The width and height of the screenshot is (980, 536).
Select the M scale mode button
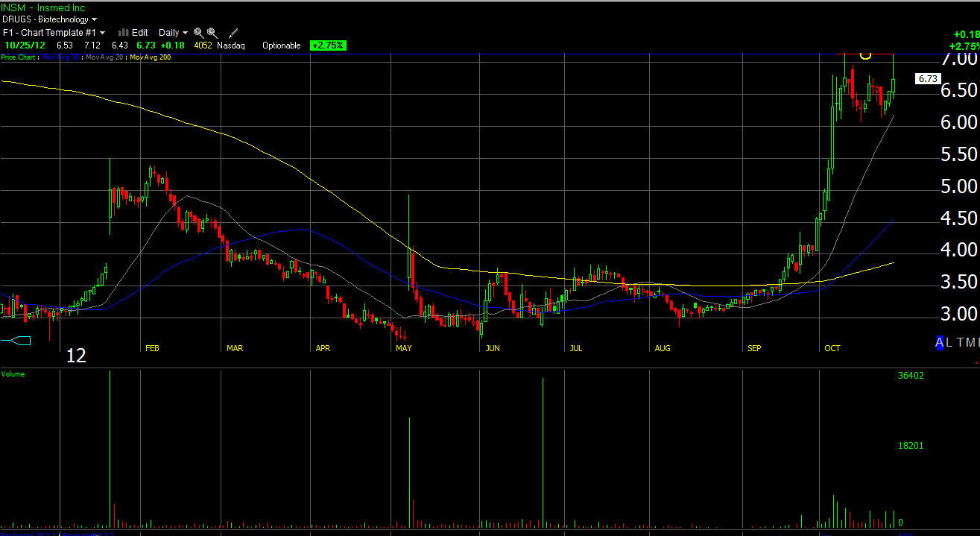point(970,342)
